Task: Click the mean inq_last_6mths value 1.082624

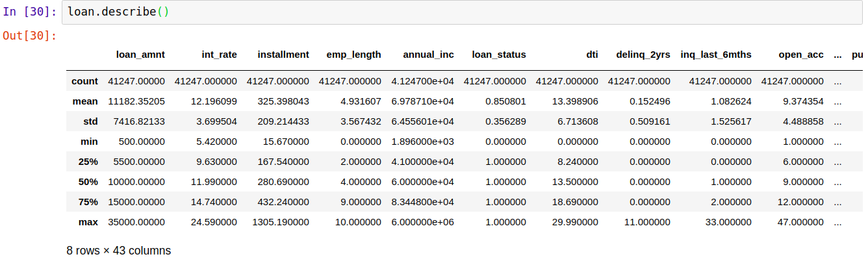Action: (x=732, y=101)
